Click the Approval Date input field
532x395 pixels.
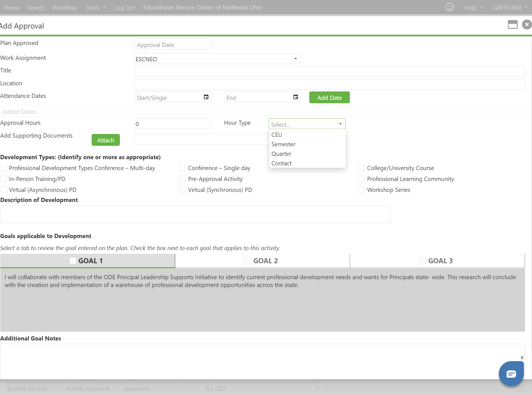(x=173, y=44)
